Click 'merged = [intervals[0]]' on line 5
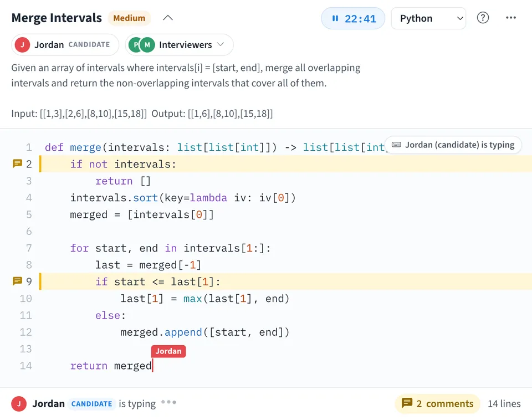This screenshot has height=420, width=532. coord(142,215)
